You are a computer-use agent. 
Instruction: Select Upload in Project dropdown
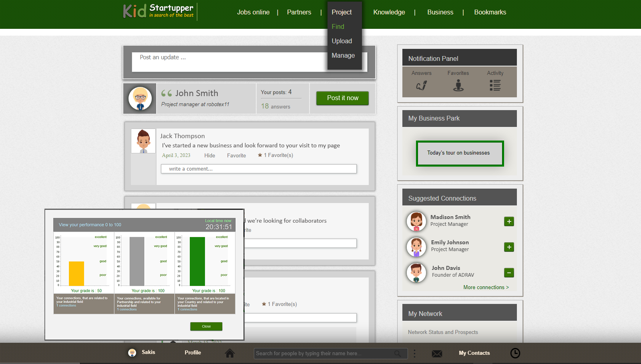tap(342, 41)
